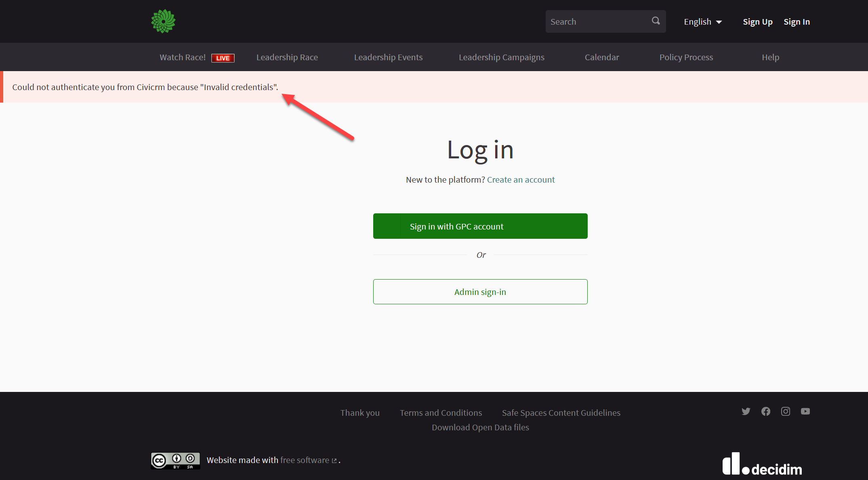
Task: Sign in with GPC account
Action: (480, 226)
